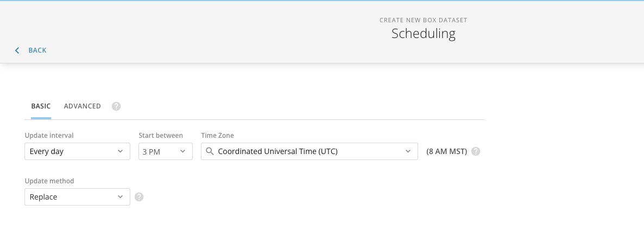
Task: Click the chevron in the Update interval box
Action: coord(121,151)
